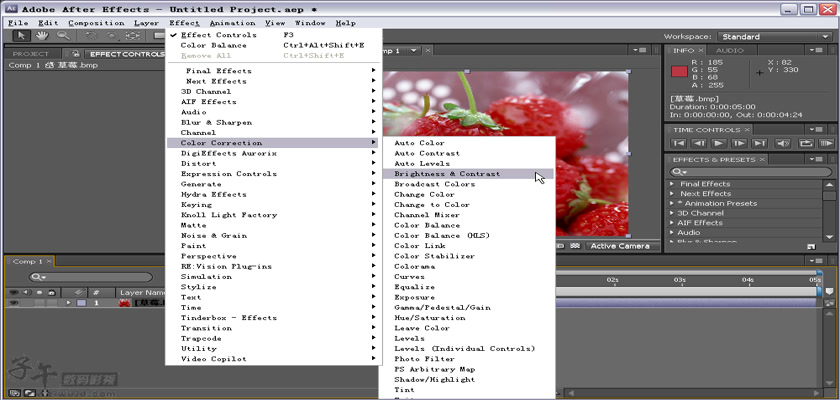Click the 02s mark on time ruler
840x400 pixels.
pyautogui.click(x=612, y=280)
